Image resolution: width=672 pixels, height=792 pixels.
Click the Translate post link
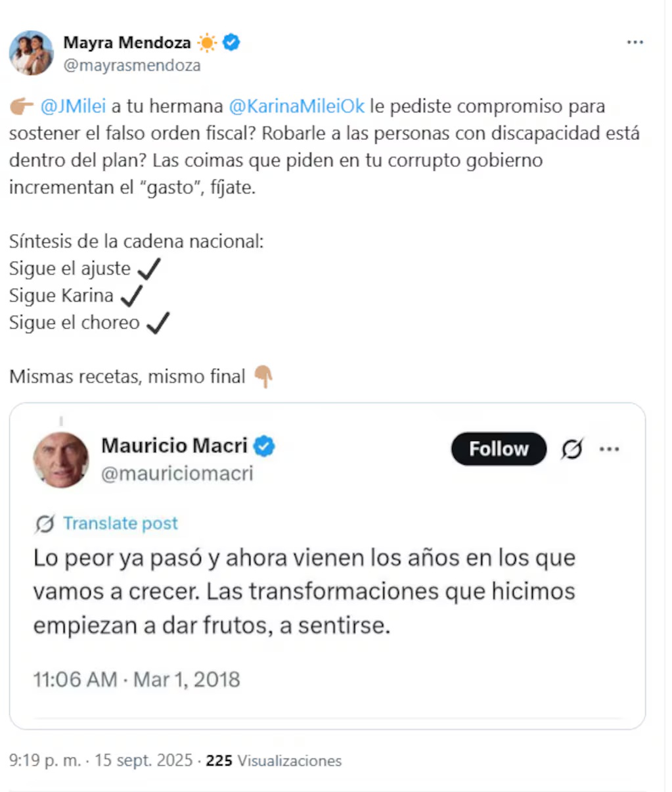[120, 523]
